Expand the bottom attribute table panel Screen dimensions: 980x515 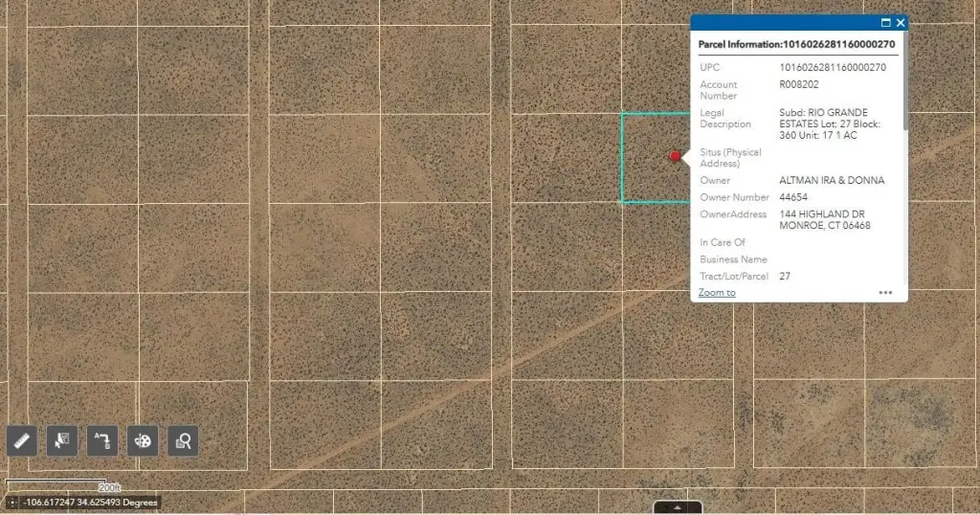tap(678, 507)
